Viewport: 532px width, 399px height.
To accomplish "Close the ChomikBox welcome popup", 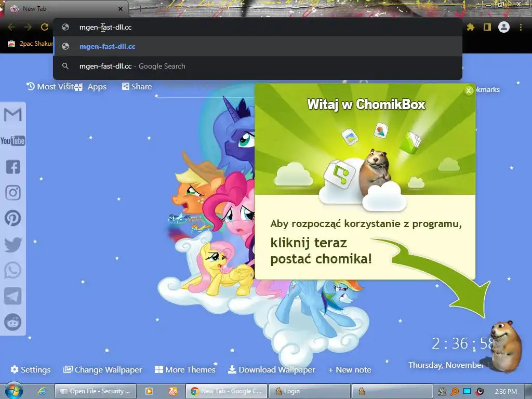I will 469,90.
